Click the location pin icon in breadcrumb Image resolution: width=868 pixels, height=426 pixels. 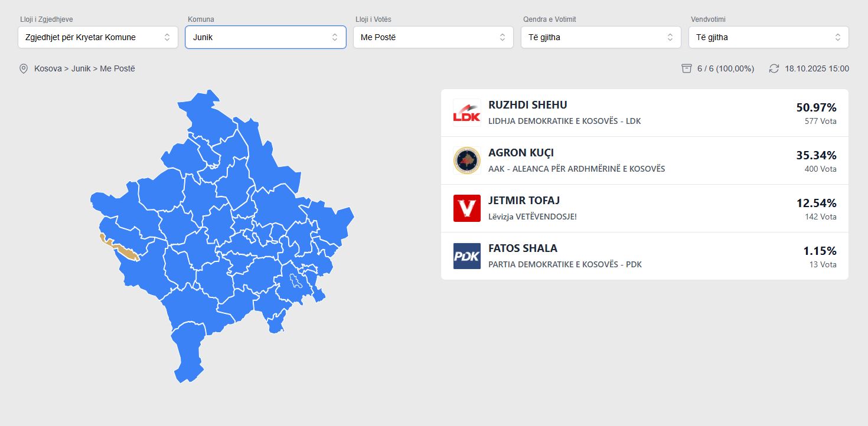click(x=24, y=69)
